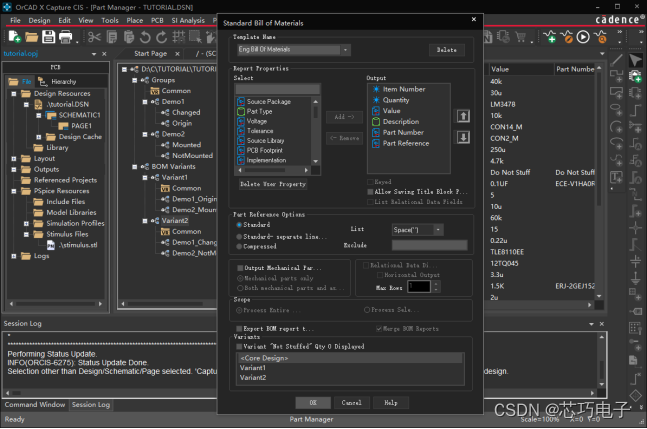
Task: Open the Design menu
Action: click(x=39, y=20)
